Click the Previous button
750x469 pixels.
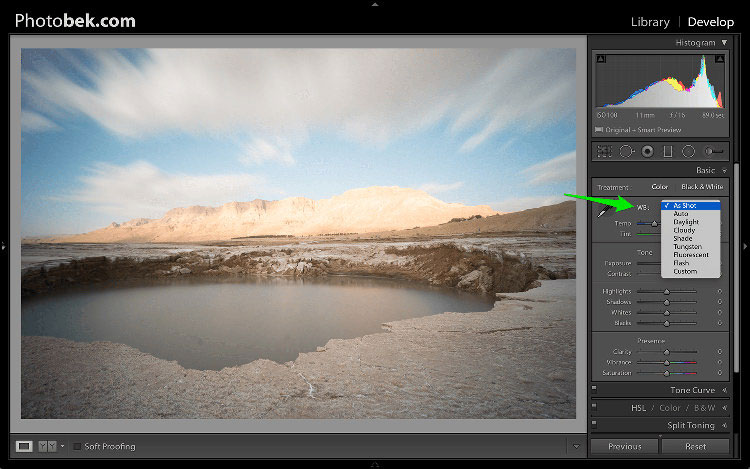[x=624, y=446]
